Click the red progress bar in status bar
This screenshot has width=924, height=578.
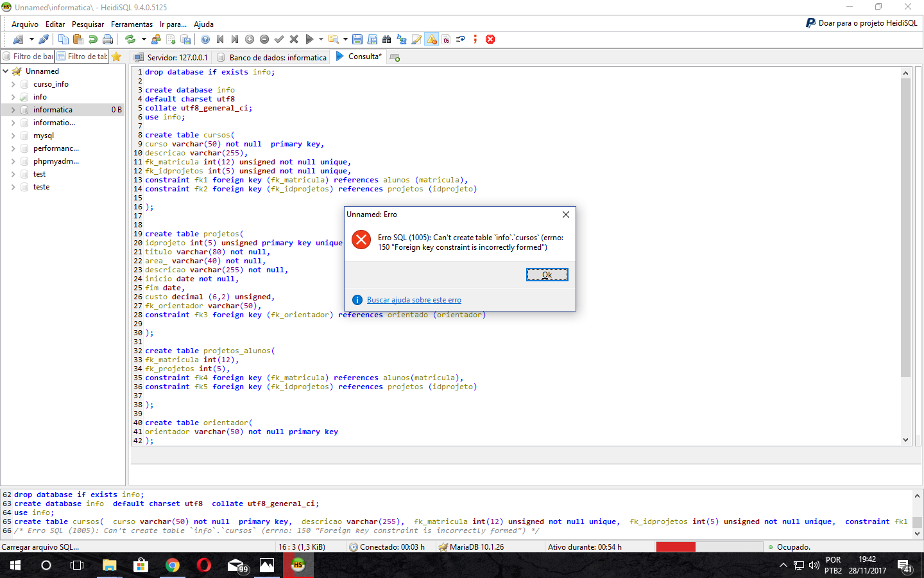point(676,547)
